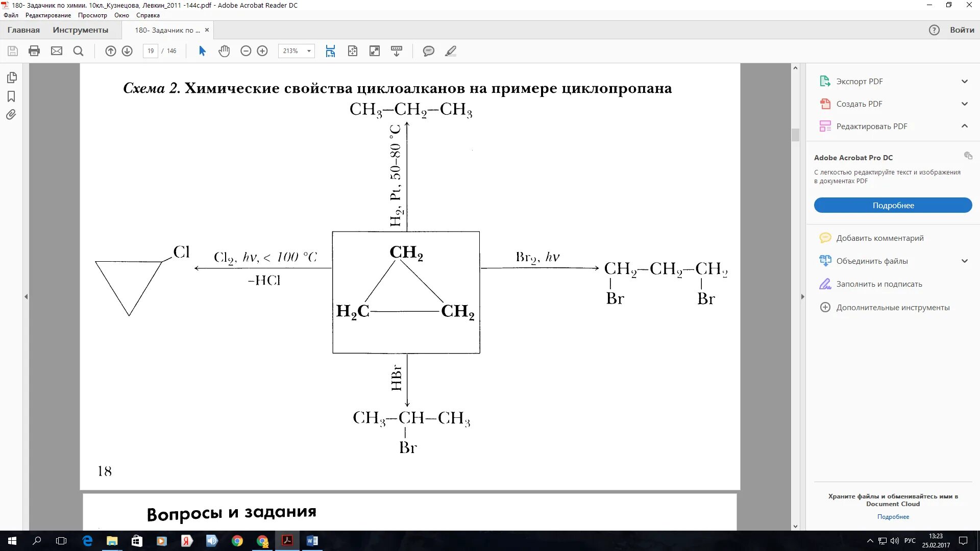
Task: Open the 213% zoom level dropdown
Action: [308, 51]
